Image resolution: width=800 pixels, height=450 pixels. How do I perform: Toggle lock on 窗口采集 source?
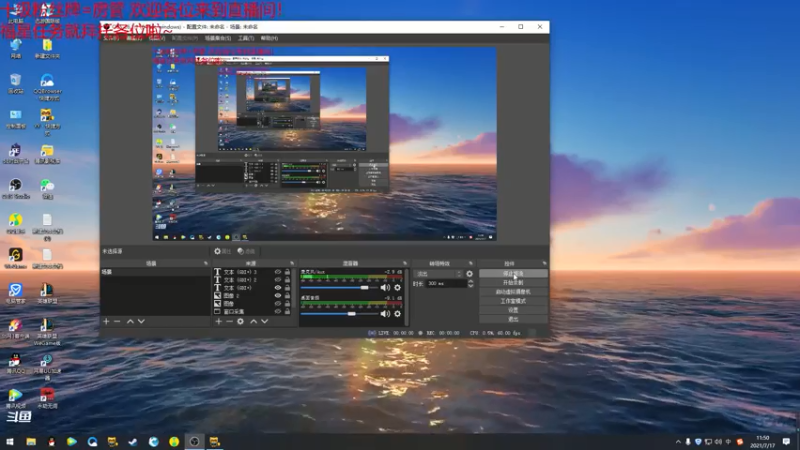coord(287,311)
